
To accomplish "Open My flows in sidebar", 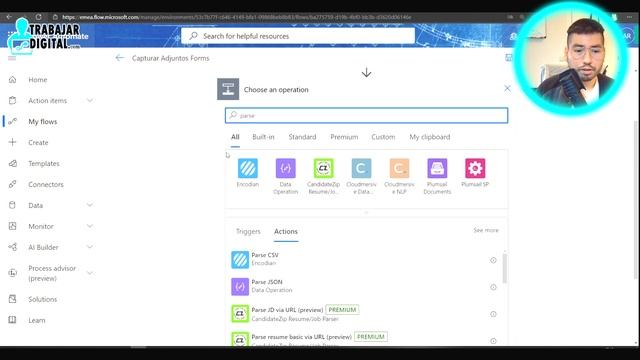I will [x=42, y=121].
